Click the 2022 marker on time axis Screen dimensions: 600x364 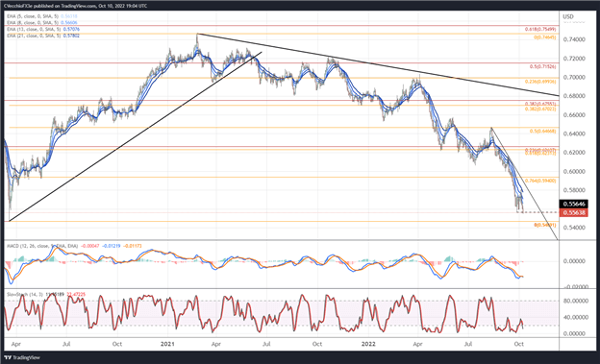tap(369, 344)
